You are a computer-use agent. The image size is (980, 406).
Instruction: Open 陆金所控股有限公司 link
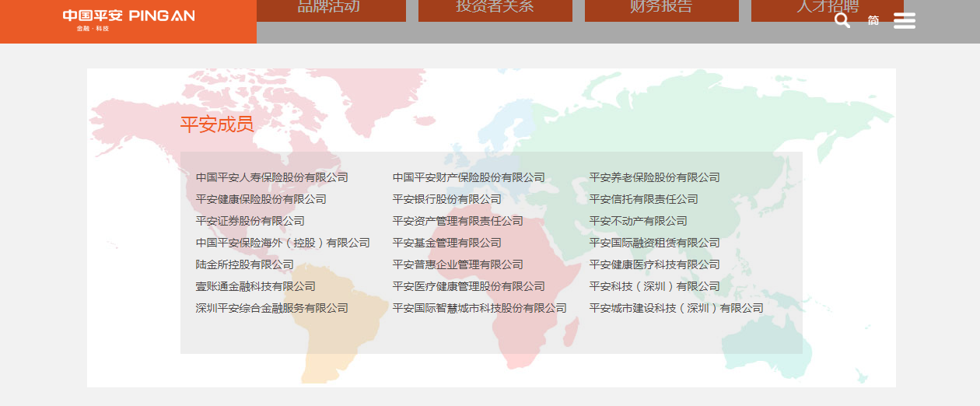coord(245,264)
